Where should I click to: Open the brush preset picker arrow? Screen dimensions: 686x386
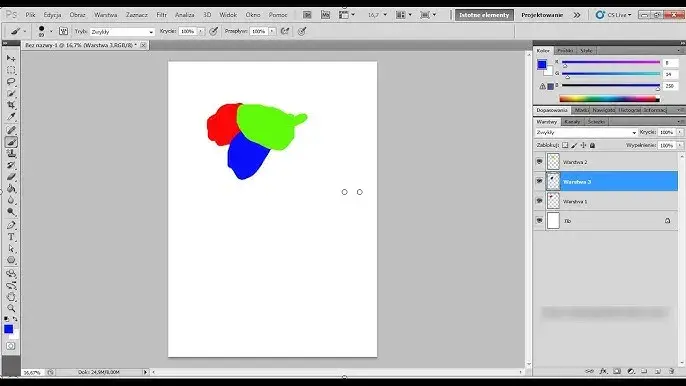click(x=51, y=31)
